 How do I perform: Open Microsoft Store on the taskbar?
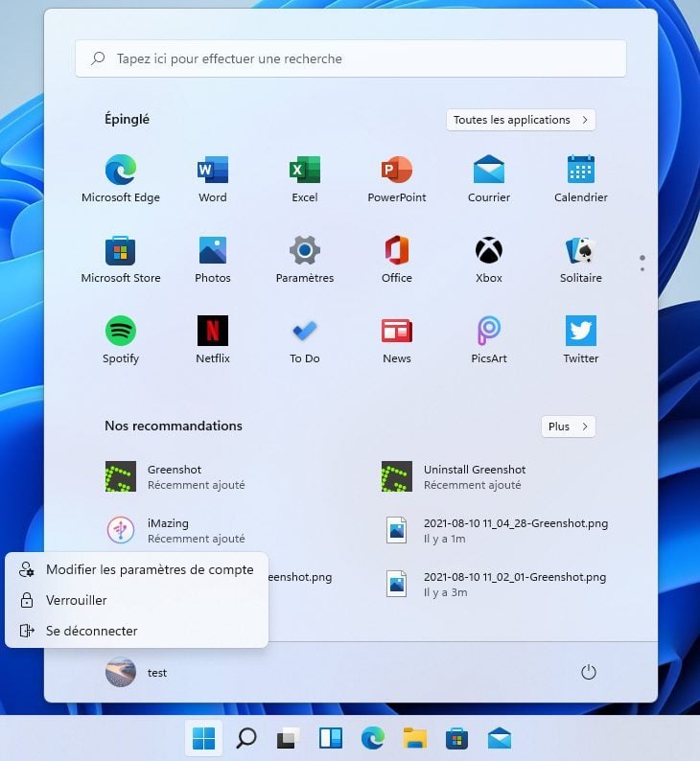pyautogui.click(x=456, y=739)
